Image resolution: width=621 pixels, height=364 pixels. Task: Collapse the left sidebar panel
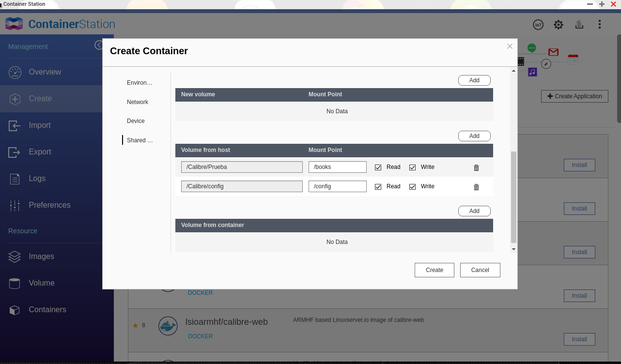click(x=98, y=45)
